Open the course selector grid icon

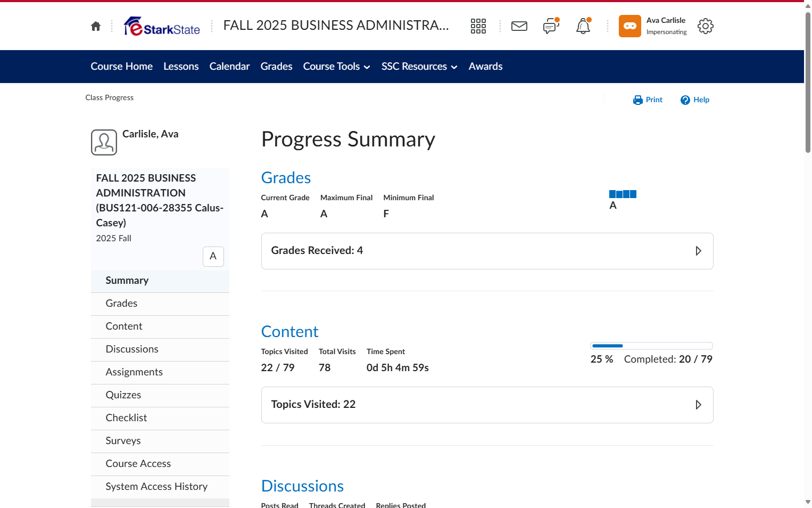click(478, 26)
